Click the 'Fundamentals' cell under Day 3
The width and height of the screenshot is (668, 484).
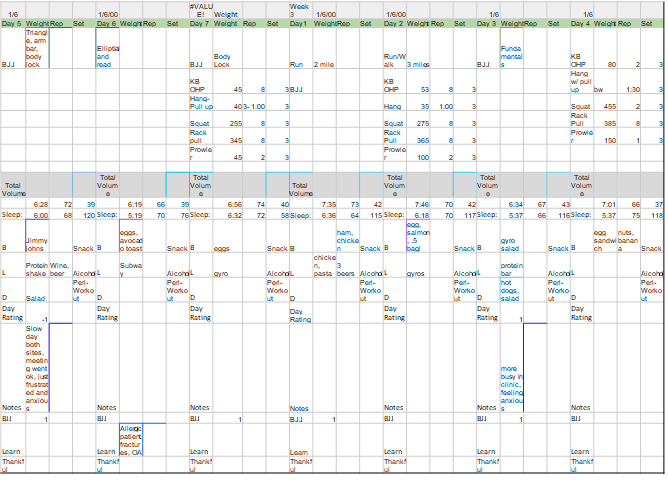510,56
